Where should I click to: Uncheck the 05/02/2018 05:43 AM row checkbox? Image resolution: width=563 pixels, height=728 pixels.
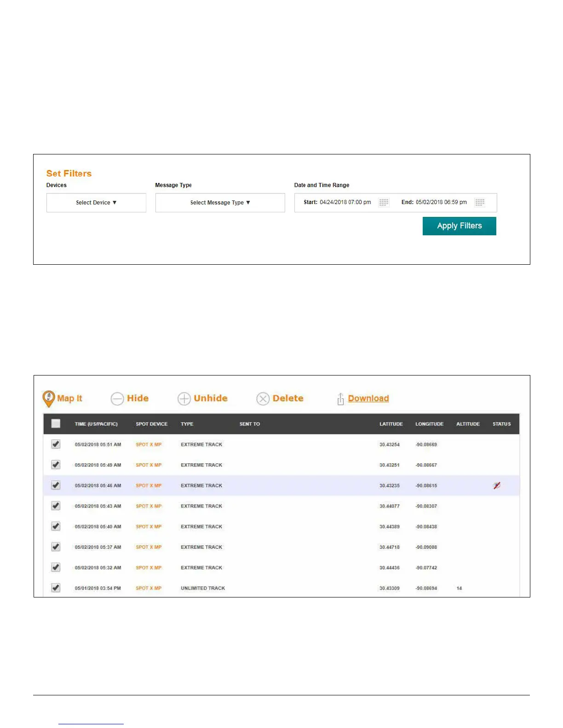(56, 506)
